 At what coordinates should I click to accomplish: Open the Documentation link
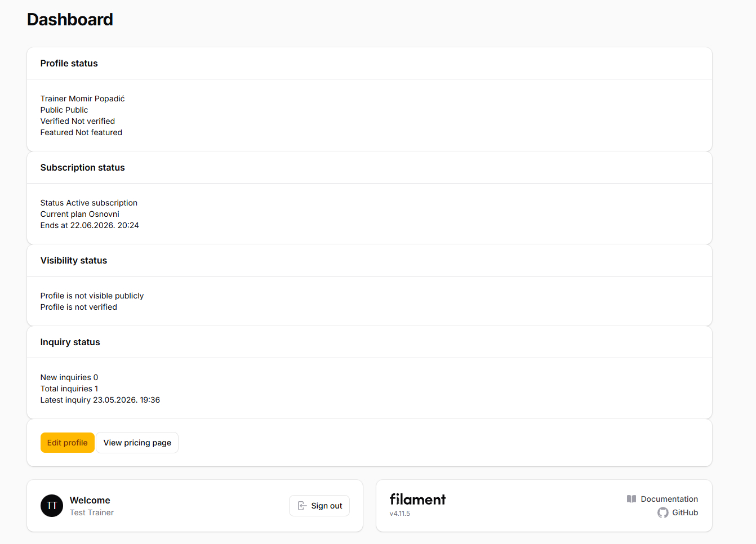pos(662,499)
